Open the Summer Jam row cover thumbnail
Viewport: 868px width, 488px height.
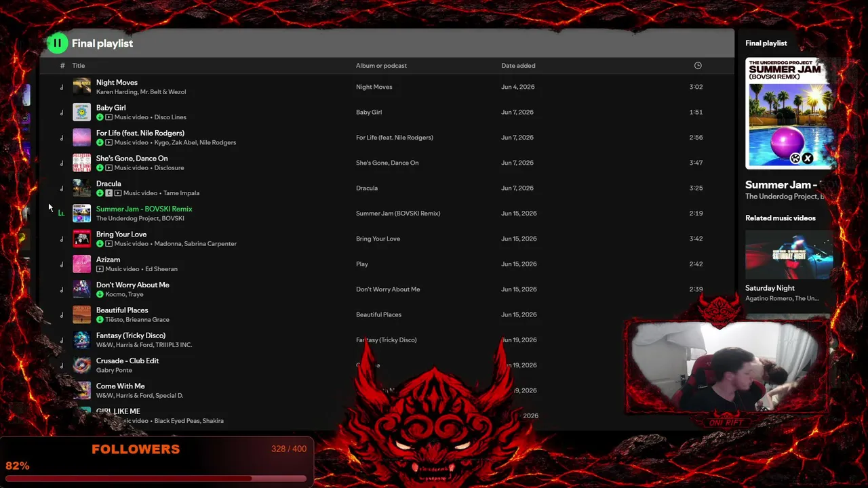(81, 213)
